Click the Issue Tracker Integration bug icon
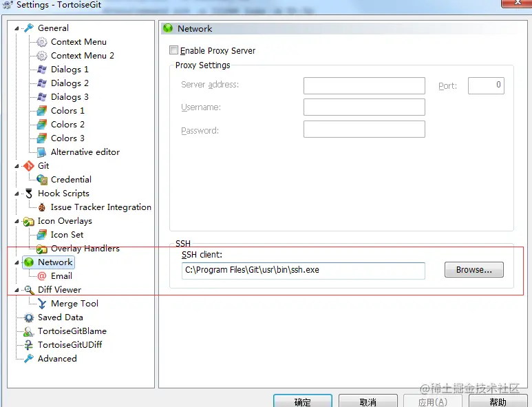 pyautogui.click(x=42, y=207)
